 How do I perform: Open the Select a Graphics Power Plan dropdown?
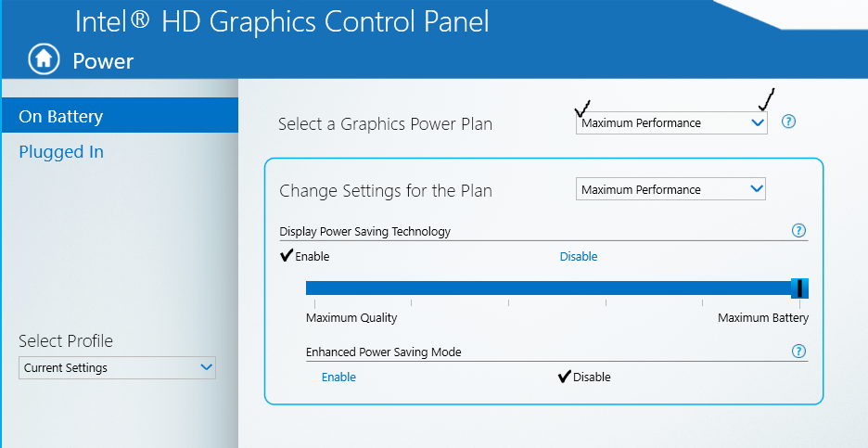click(x=671, y=123)
